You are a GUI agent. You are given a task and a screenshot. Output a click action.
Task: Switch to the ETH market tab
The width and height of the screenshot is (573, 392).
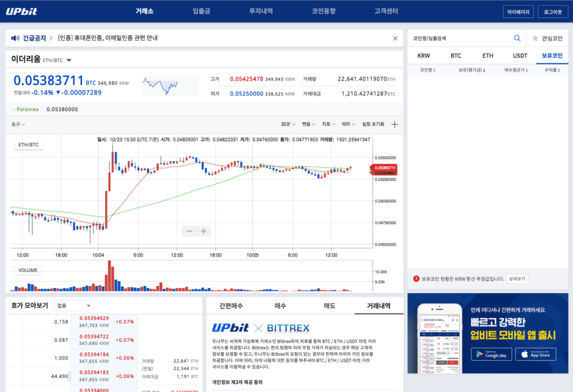pos(488,56)
